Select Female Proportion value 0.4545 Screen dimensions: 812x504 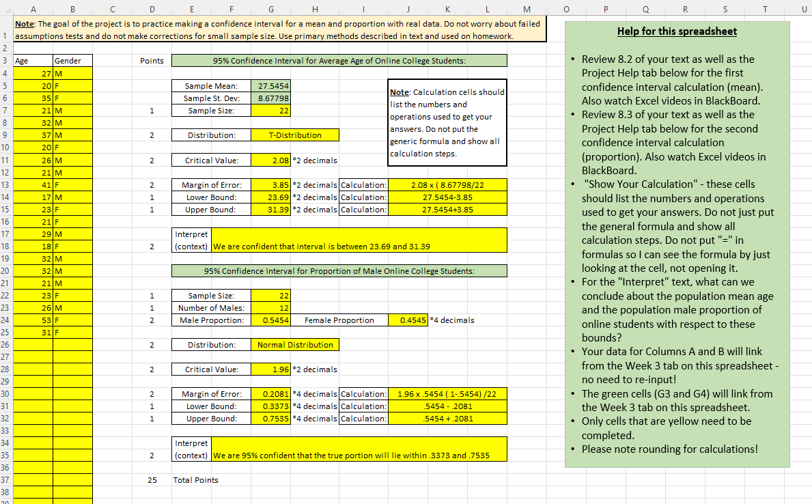pyautogui.click(x=408, y=320)
